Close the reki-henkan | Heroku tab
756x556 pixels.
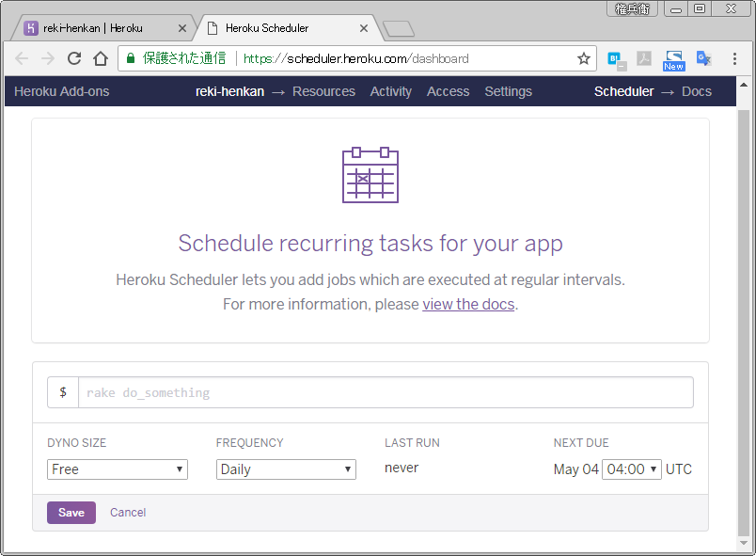tap(182, 28)
